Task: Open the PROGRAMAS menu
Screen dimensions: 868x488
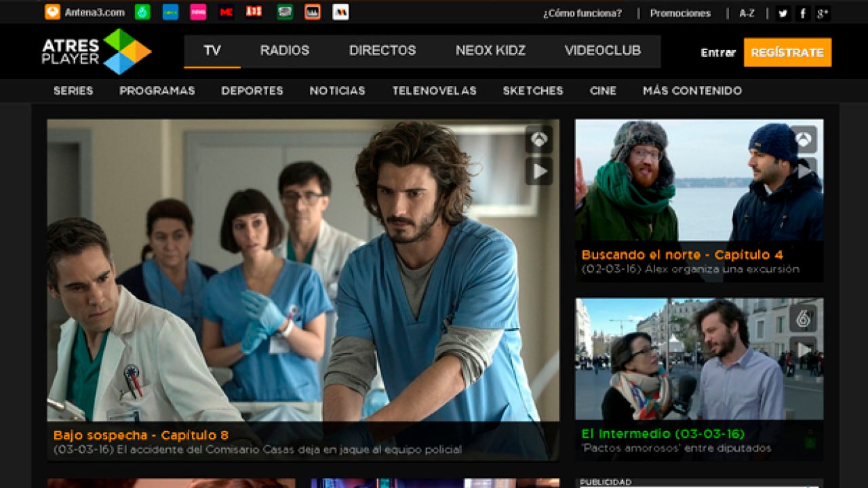Action: [x=157, y=91]
